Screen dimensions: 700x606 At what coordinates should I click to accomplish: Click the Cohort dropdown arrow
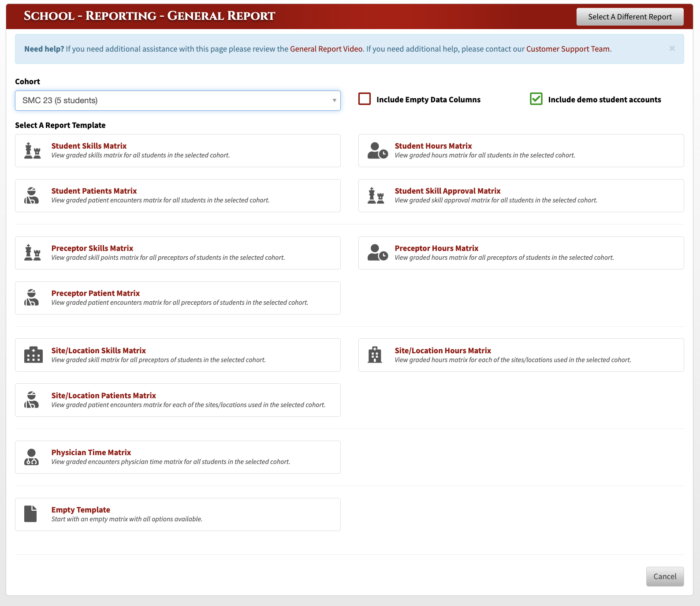(x=334, y=101)
